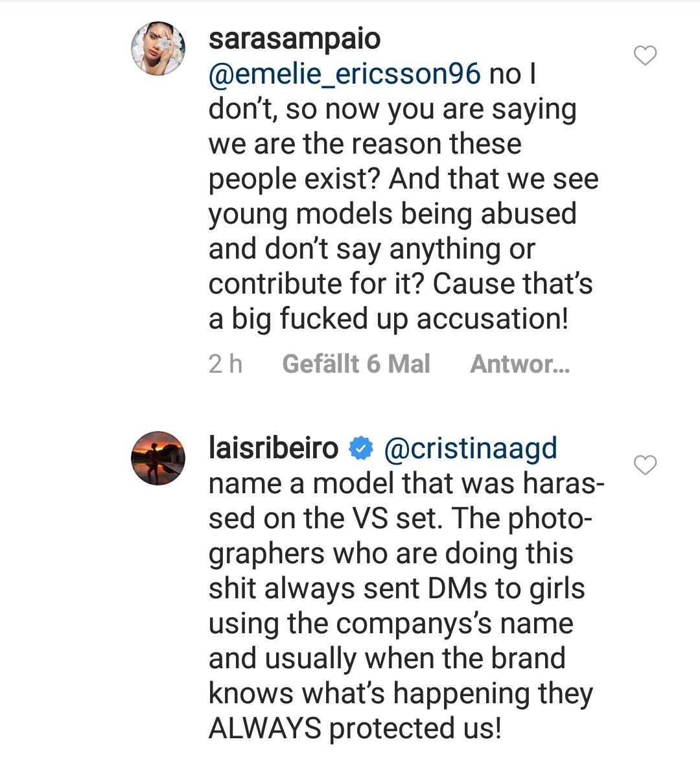Screen dimensions: 700x759
Task: Click the "2 h" comment timestamp
Action: click(226, 364)
